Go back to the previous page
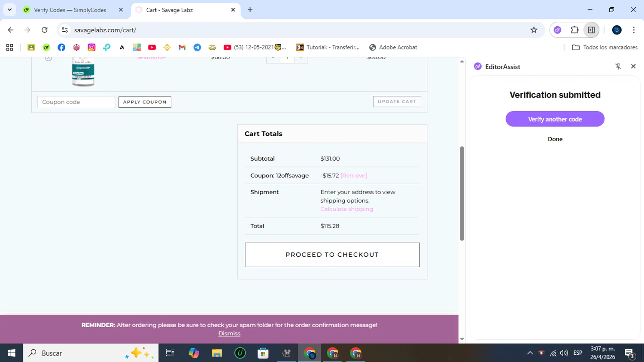Viewport: 644px width, 362px height. (11, 30)
